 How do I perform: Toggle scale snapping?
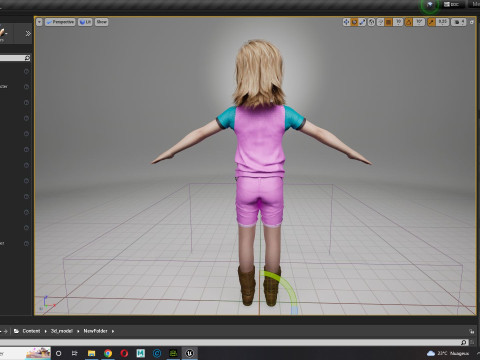(431, 22)
